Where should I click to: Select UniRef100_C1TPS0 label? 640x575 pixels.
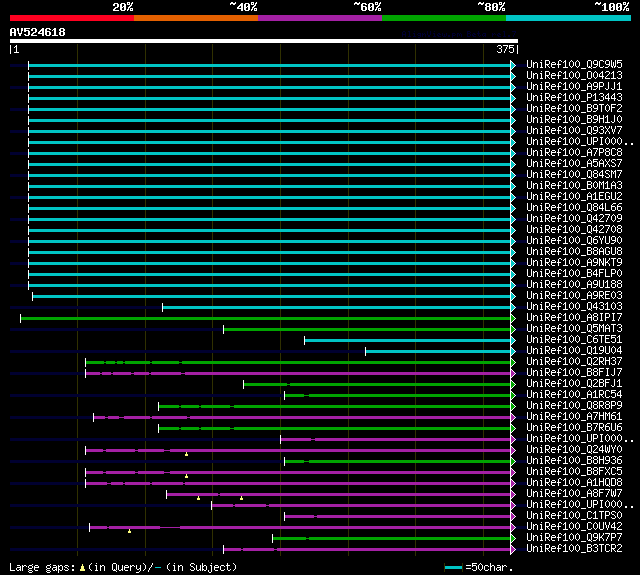coord(574,516)
